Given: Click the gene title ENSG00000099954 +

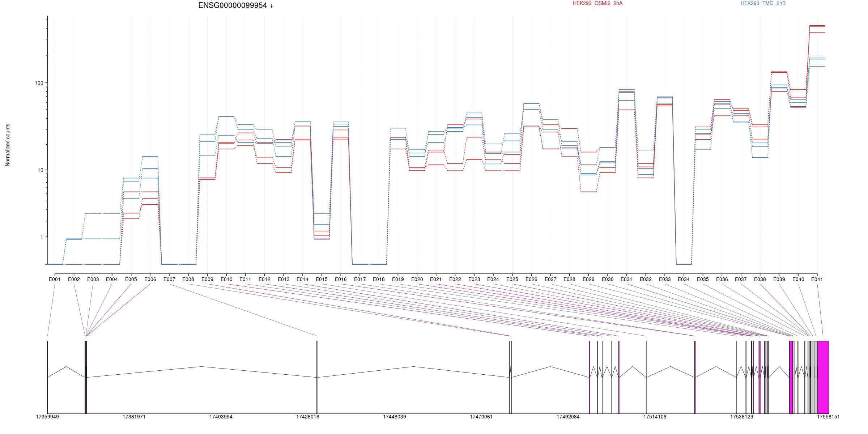Looking at the screenshot, I should click(x=236, y=6).
